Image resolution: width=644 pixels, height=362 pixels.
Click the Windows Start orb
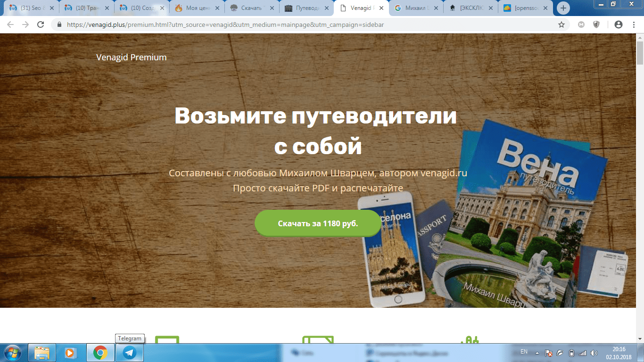tap(12, 353)
